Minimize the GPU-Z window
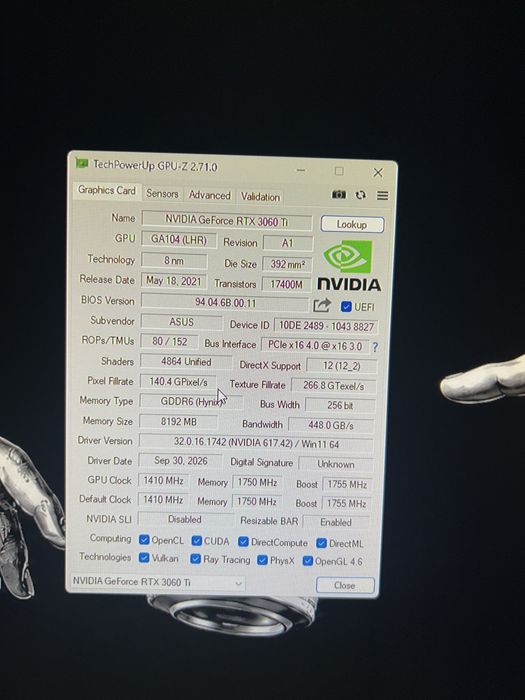 [x=301, y=170]
